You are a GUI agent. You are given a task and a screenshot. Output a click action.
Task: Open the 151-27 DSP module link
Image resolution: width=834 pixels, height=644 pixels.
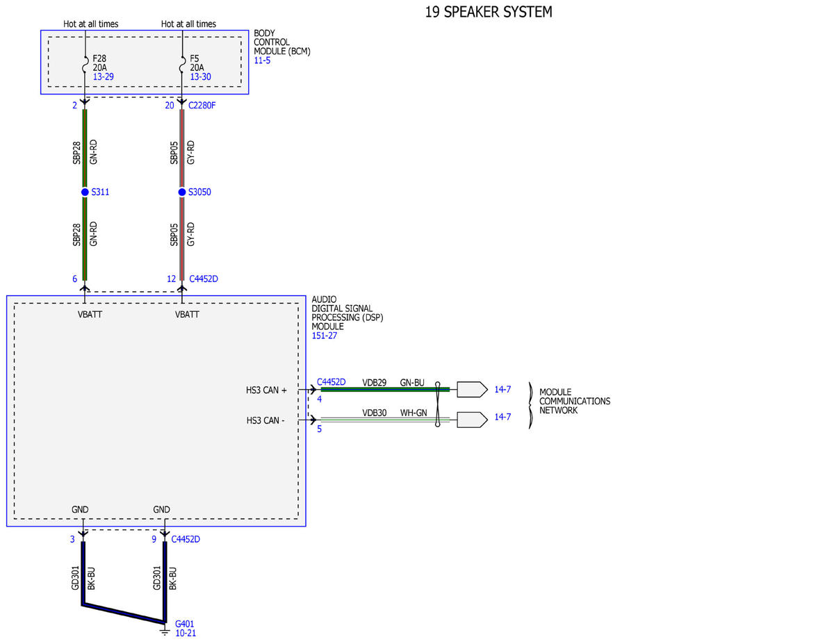tap(323, 336)
